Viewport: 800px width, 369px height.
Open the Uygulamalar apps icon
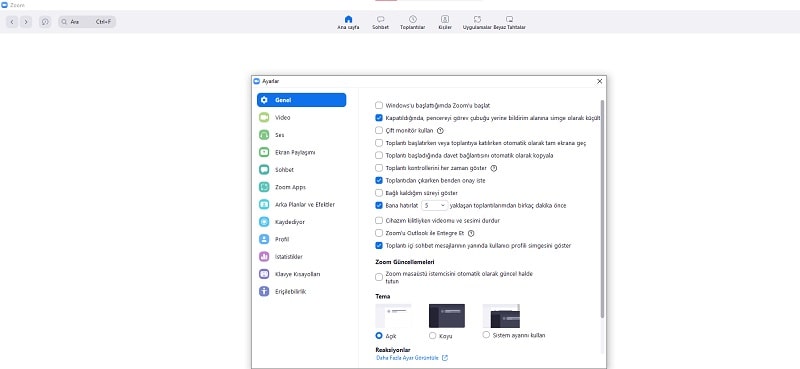[477, 19]
